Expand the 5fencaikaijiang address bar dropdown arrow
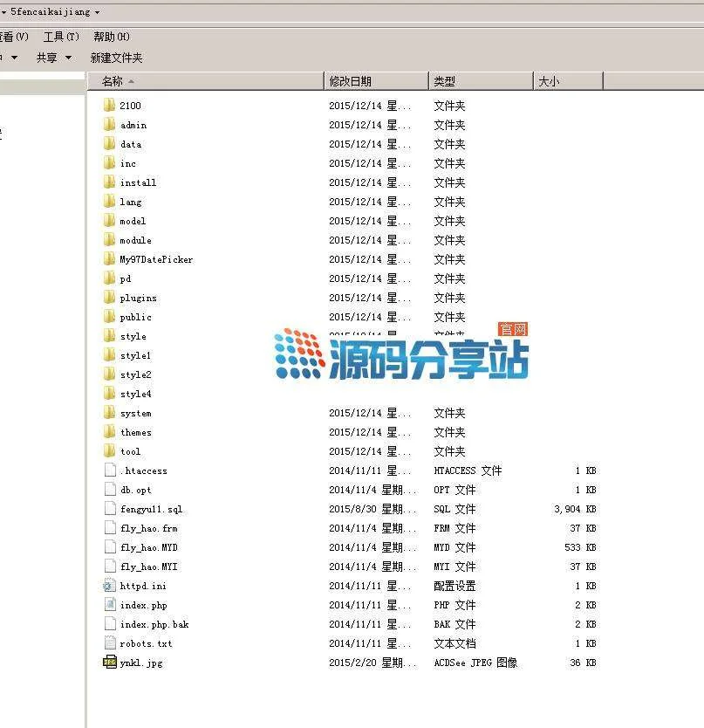The height and width of the screenshot is (728, 704). click(x=96, y=12)
